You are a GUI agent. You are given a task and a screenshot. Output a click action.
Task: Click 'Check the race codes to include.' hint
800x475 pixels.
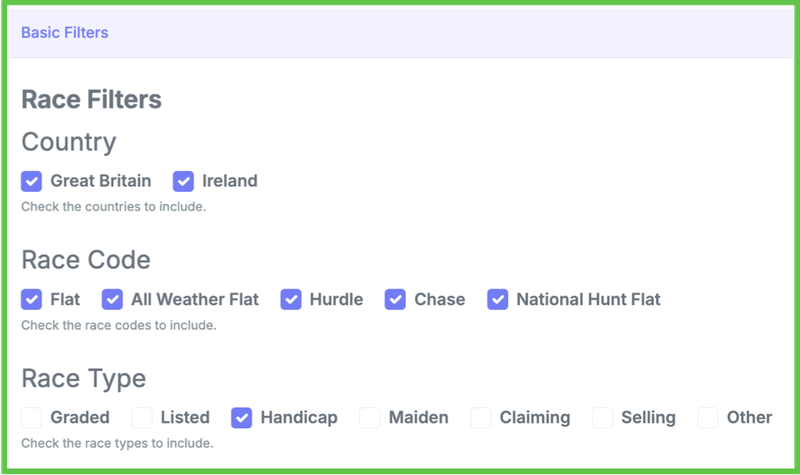(x=119, y=325)
